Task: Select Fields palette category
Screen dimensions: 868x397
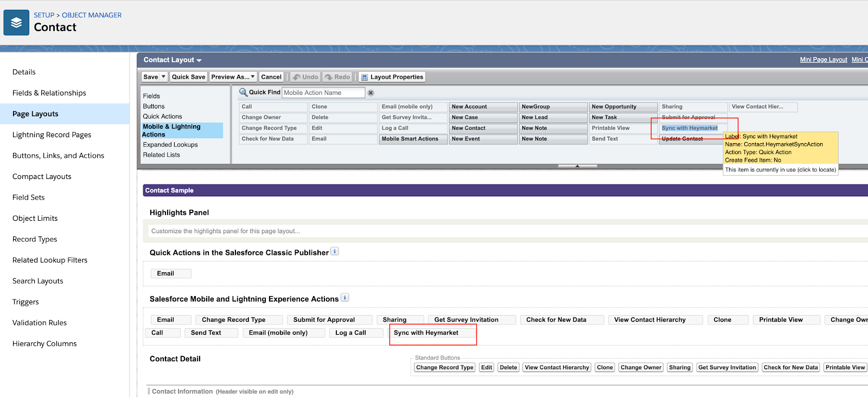Action: [x=151, y=96]
